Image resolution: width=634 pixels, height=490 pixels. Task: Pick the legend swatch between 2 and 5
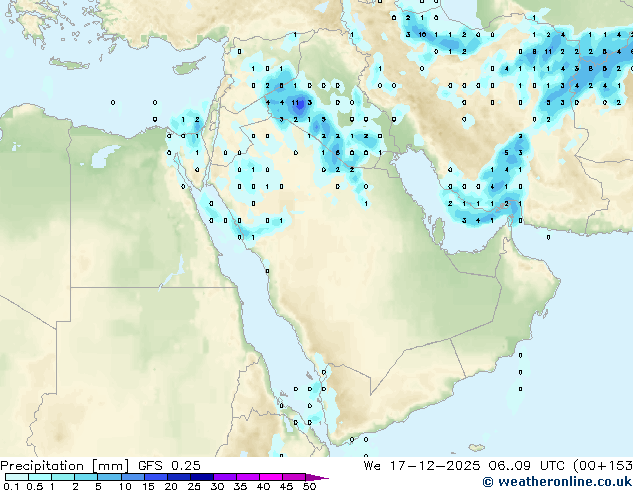pyautogui.click(x=86, y=477)
